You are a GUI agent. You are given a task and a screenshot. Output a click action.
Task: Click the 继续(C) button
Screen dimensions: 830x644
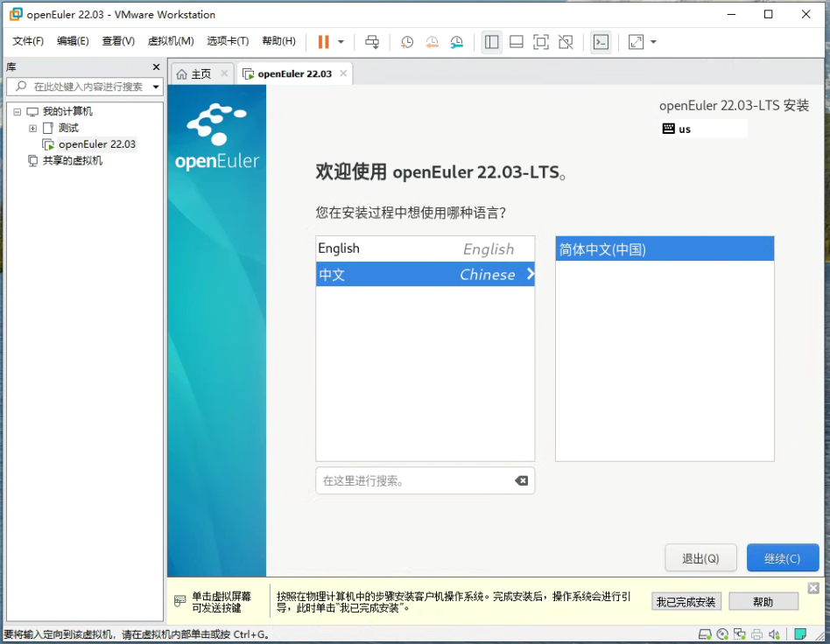(x=783, y=557)
